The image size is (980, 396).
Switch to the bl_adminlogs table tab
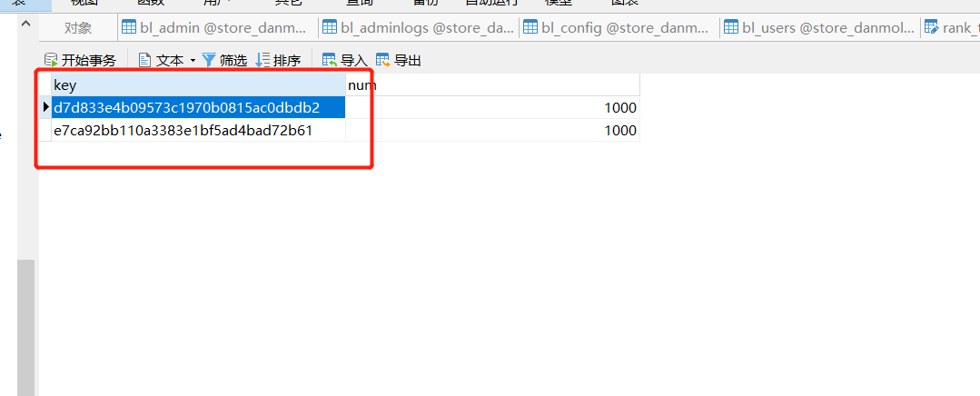click(x=419, y=27)
